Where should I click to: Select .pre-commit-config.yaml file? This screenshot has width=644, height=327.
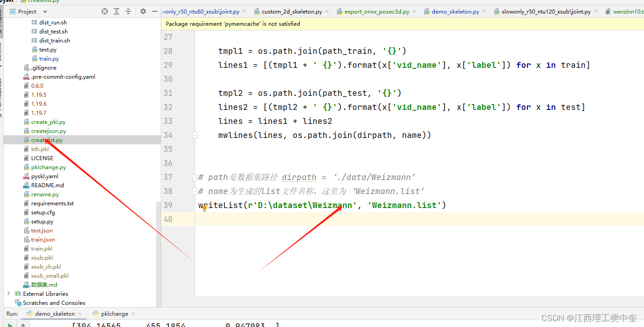[63, 77]
